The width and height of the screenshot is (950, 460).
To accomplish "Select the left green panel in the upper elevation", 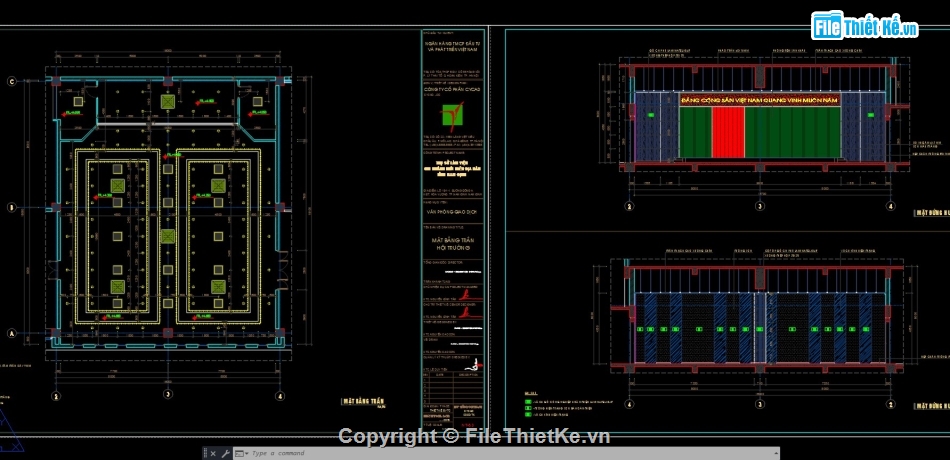I will click(x=695, y=133).
